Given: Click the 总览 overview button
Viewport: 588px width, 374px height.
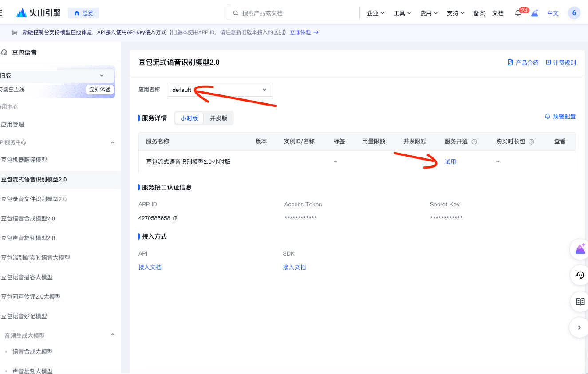Looking at the screenshot, I should (83, 13).
